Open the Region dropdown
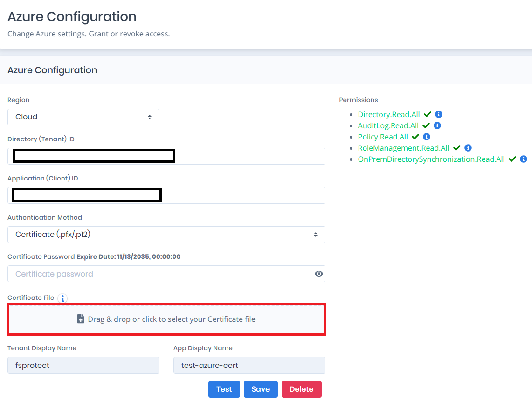The width and height of the screenshot is (532, 402). (83, 117)
